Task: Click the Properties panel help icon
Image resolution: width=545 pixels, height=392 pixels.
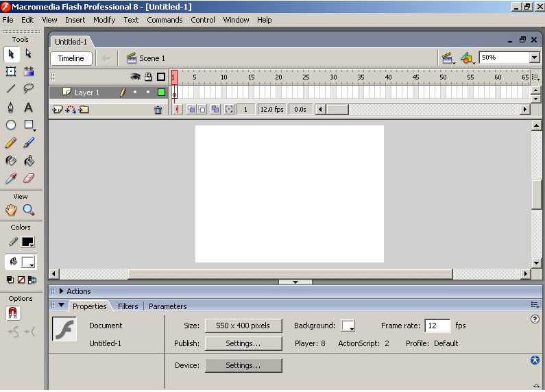Action: [x=535, y=319]
